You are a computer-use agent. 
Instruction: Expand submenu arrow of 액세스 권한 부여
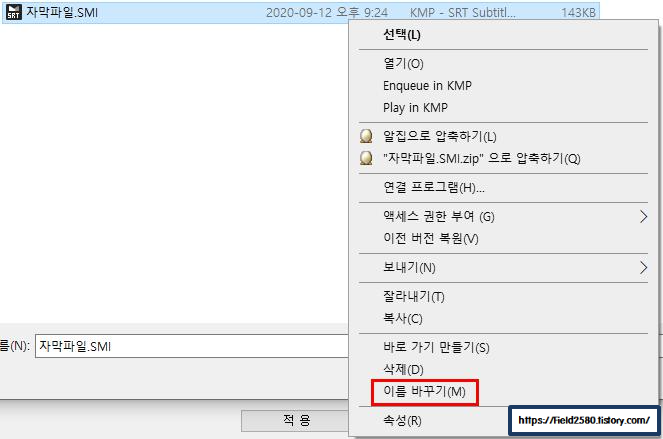click(x=643, y=217)
